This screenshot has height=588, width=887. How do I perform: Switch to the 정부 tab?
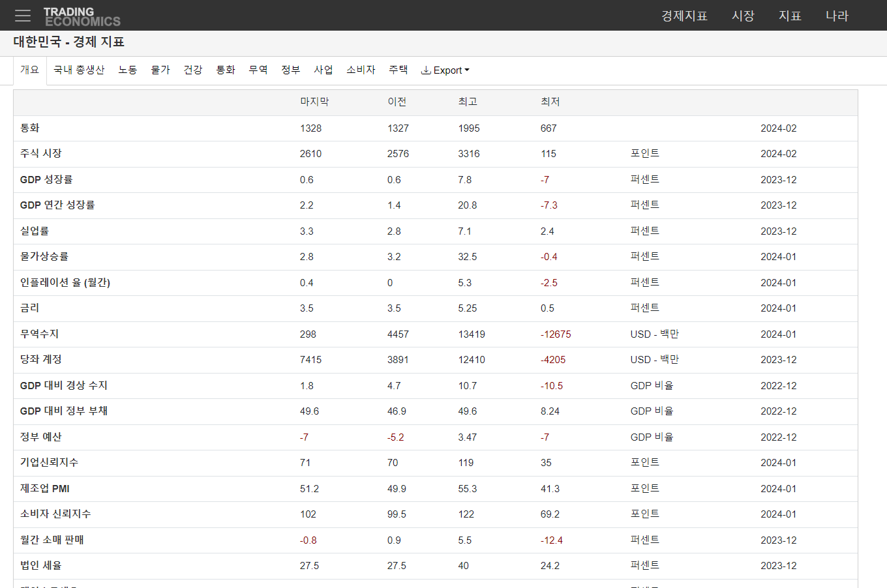point(291,70)
